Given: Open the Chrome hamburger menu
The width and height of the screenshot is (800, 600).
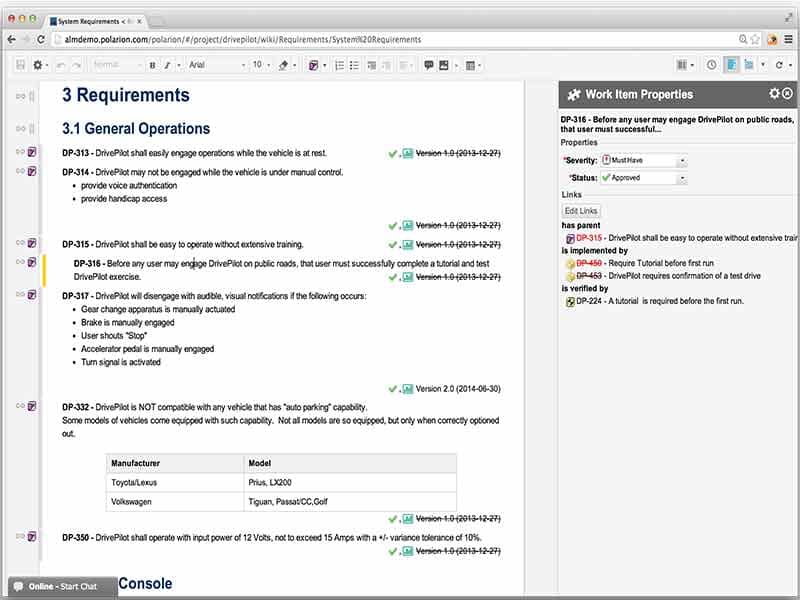Looking at the screenshot, I should [x=788, y=39].
